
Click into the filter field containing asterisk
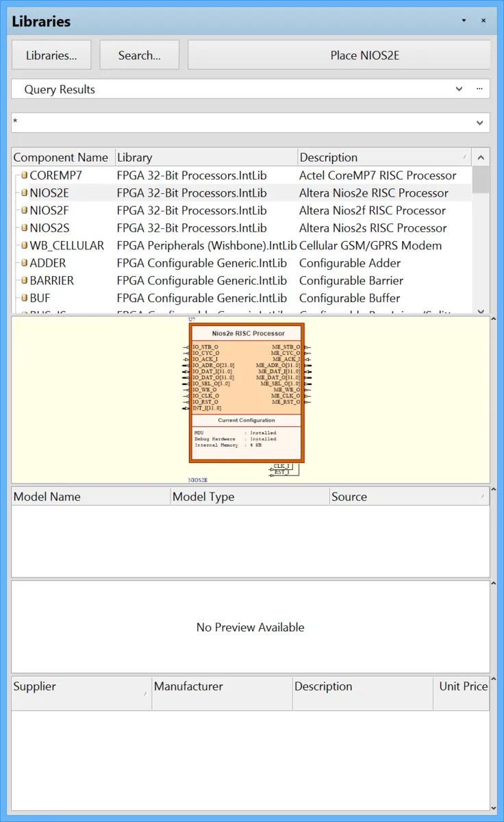[x=241, y=123]
